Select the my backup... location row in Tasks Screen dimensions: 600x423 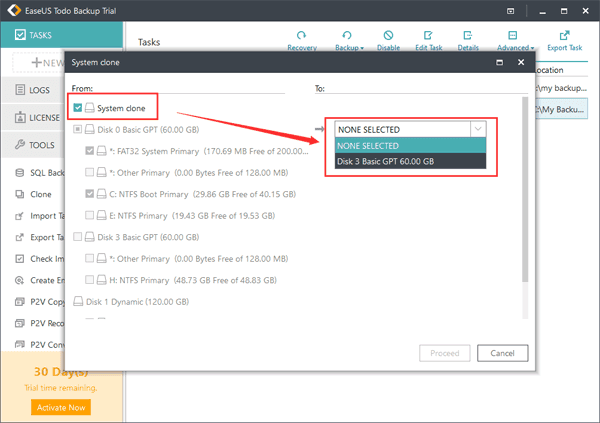coord(561,88)
